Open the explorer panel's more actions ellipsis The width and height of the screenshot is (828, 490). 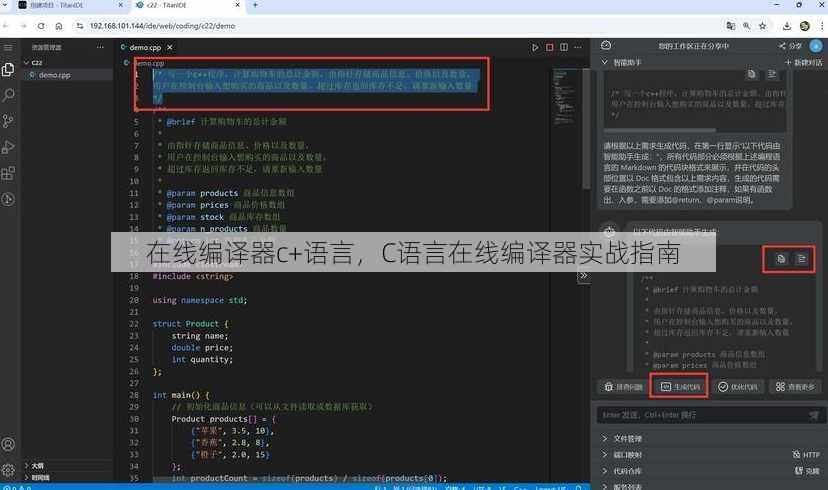click(100, 47)
